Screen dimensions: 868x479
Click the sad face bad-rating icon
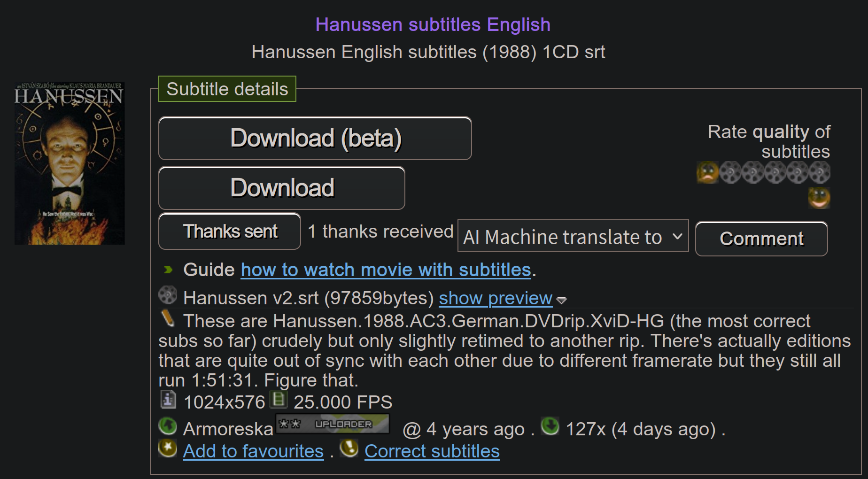coord(707,172)
